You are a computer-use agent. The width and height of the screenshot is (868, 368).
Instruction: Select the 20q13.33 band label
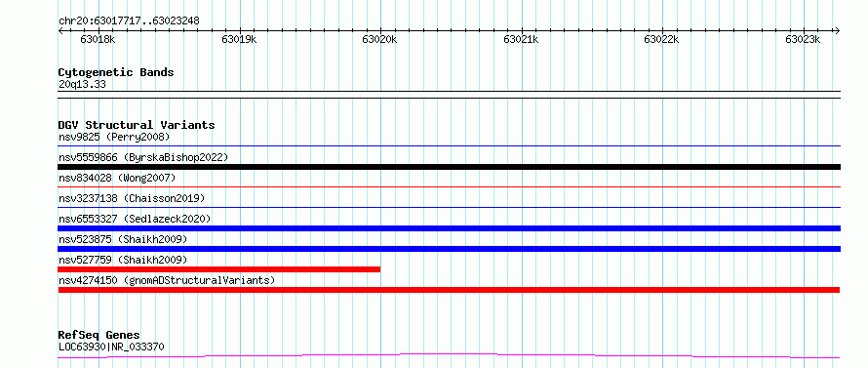[x=82, y=84]
